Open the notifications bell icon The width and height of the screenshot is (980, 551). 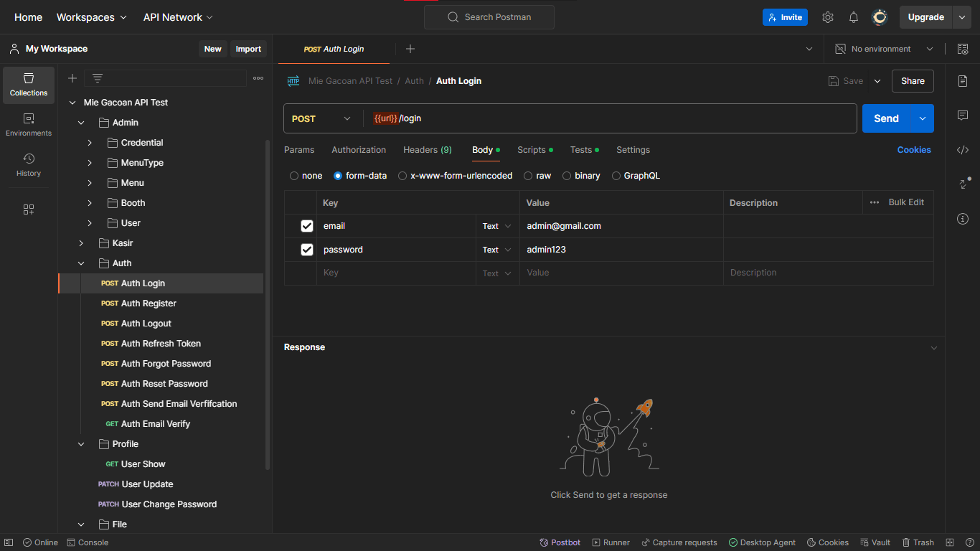[854, 17]
